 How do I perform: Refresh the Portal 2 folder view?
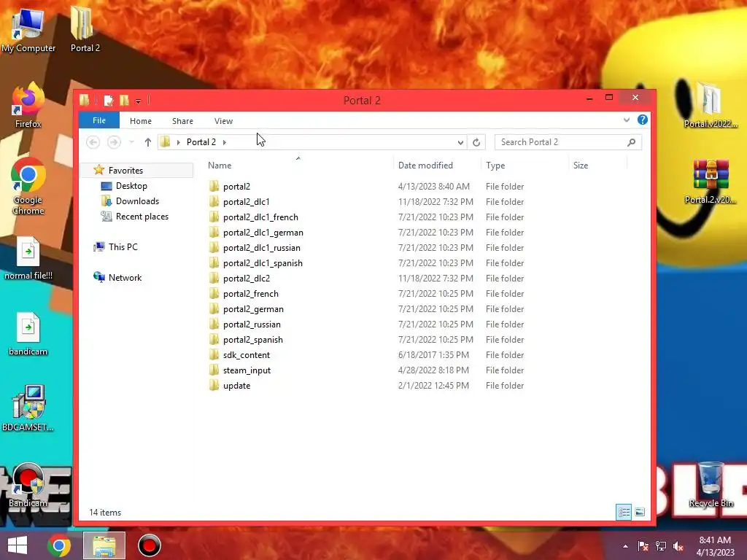coord(476,142)
